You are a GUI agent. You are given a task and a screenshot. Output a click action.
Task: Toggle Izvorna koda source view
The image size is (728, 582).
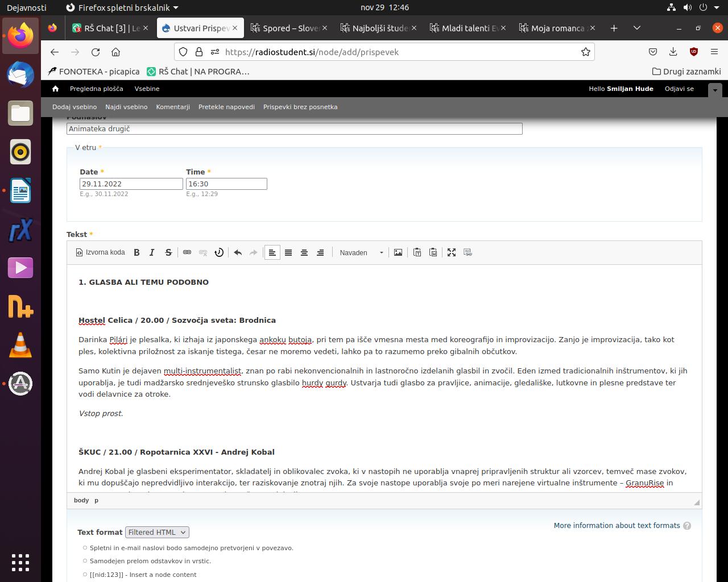tap(101, 252)
